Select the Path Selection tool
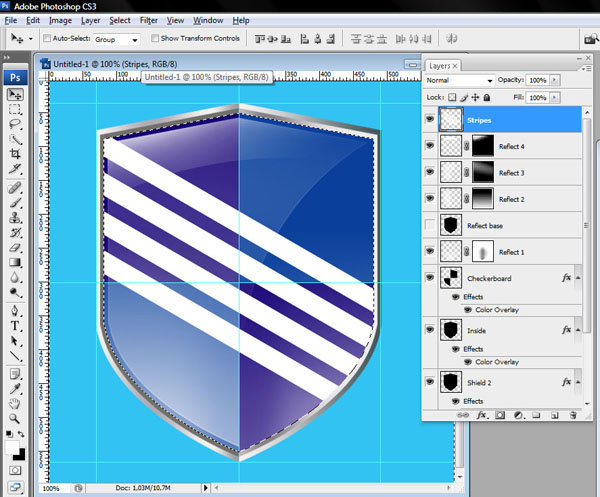Image resolution: width=600 pixels, height=497 pixels. (15, 341)
